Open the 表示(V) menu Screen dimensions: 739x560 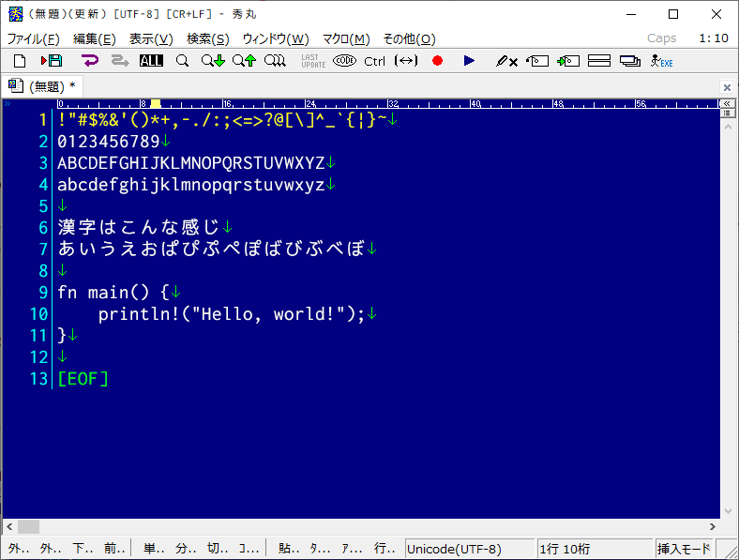click(151, 38)
